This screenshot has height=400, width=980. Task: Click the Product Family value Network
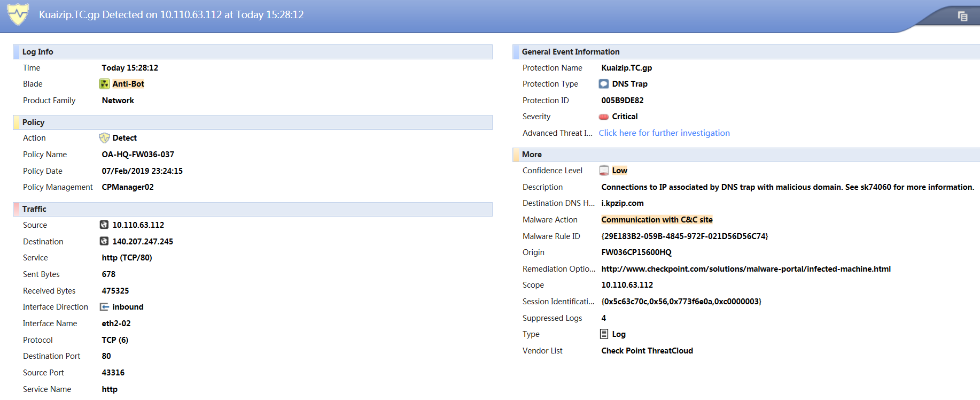pos(118,101)
